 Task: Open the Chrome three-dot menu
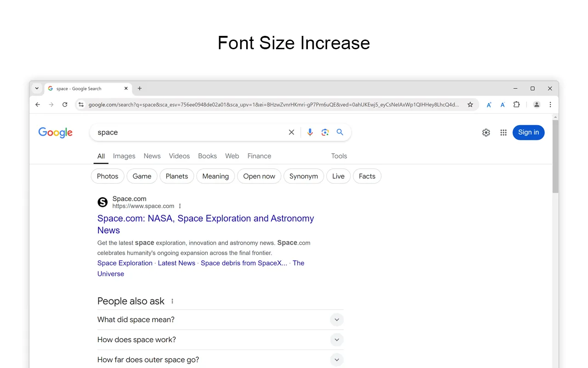pyautogui.click(x=550, y=104)
